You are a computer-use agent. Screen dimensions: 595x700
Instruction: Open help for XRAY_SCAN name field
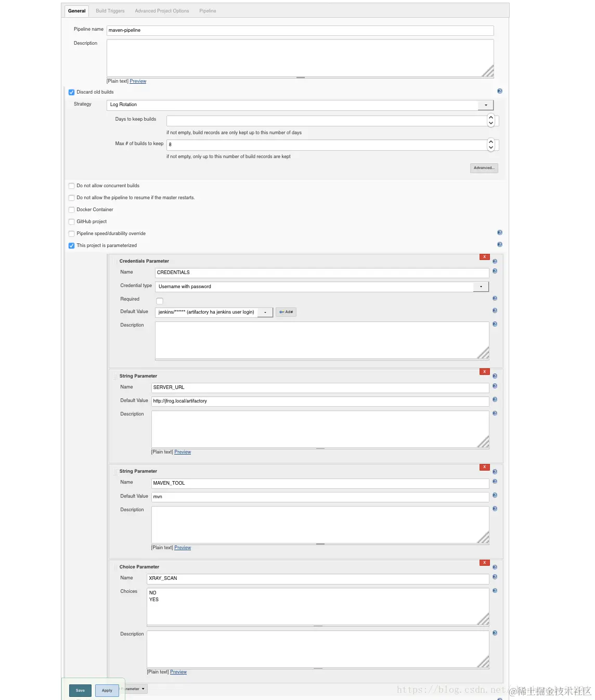pyautogui.click(x=495, y=577)
